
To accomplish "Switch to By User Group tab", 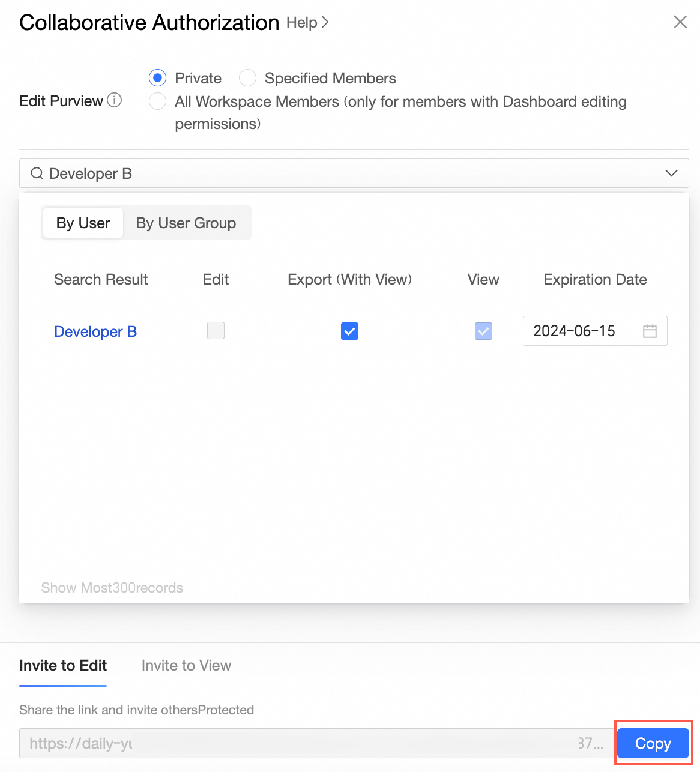I will click(x=186, y=223).
